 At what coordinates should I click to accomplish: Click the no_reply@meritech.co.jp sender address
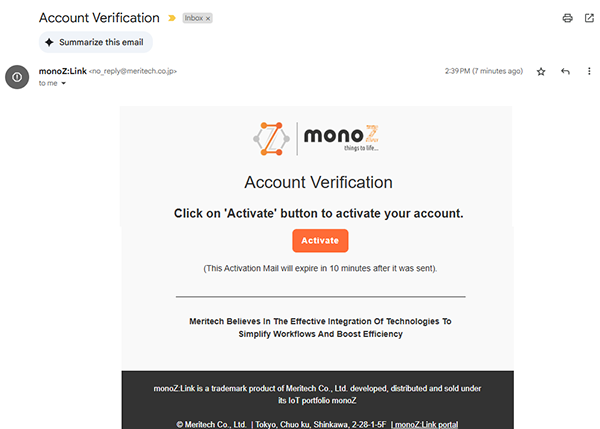[134, 72]
